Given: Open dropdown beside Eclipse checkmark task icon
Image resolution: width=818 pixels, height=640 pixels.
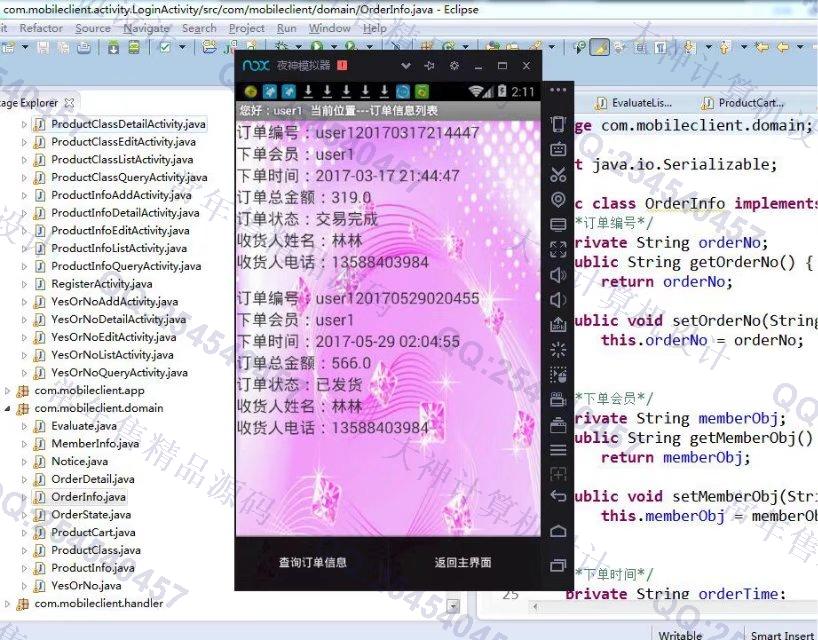Looking at the screenshot, I should click(x=182, y=47).
